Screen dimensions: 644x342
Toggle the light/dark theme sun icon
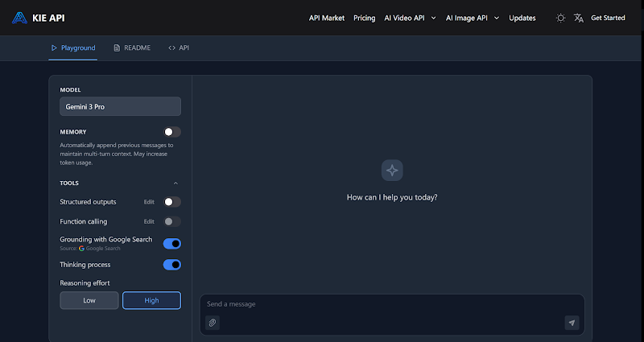(560, 18)
